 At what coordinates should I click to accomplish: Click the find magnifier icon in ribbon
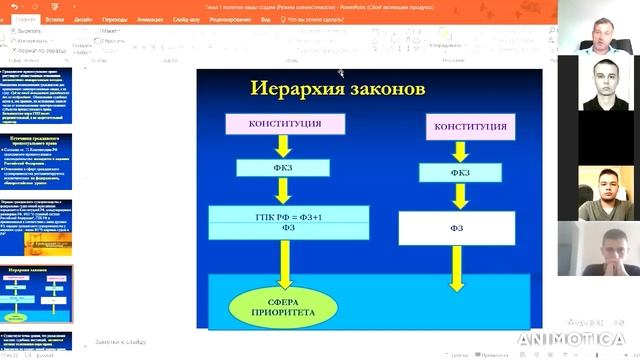click(552, 31)
